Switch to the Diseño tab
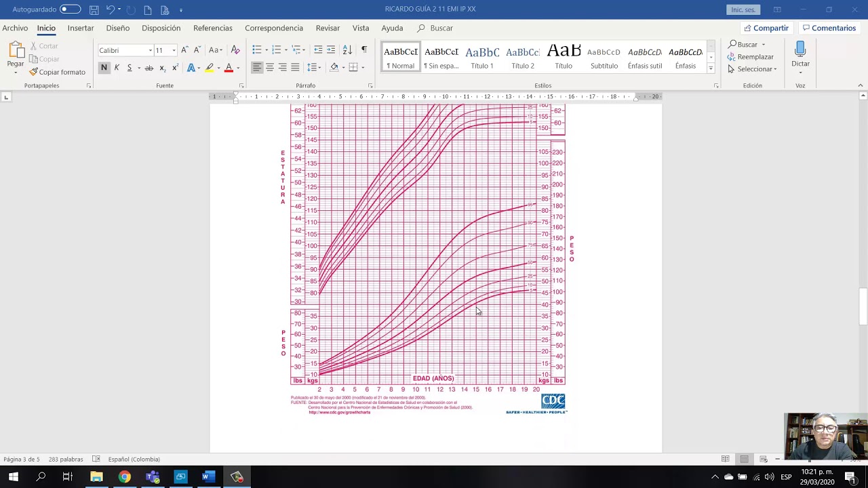 click(118, 28)
